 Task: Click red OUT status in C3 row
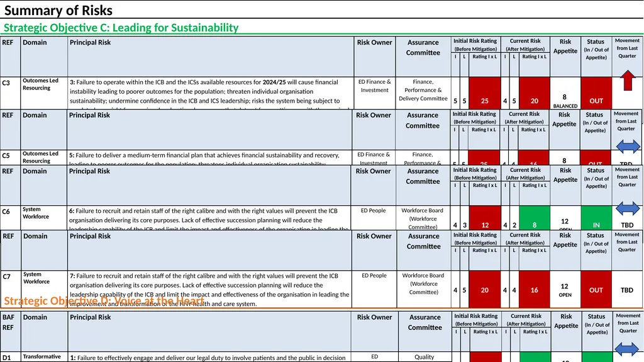point(596,93)
